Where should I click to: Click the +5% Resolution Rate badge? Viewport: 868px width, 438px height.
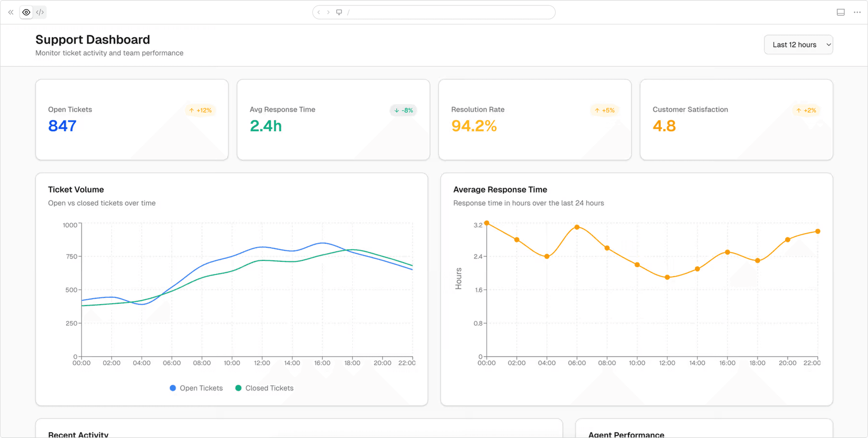604,110
